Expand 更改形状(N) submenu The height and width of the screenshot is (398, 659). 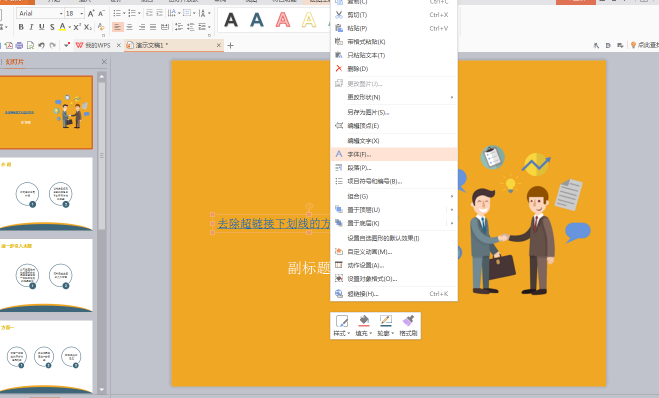[x=394, y=97]
